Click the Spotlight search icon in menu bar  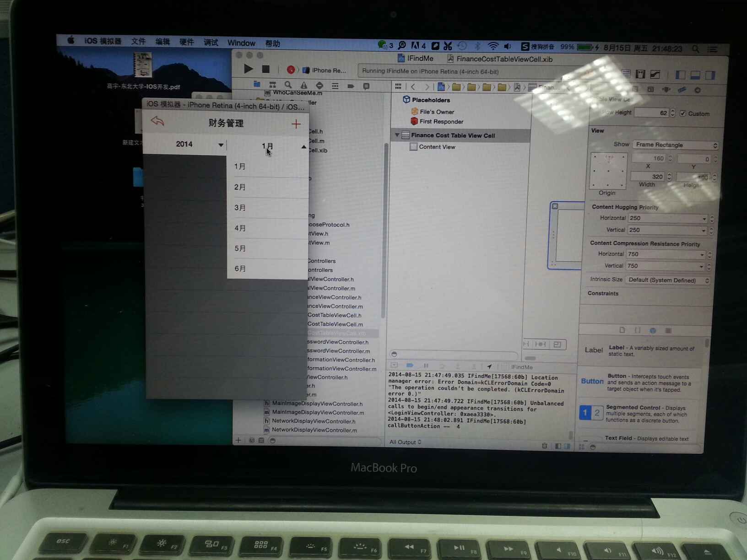point(695,48)
